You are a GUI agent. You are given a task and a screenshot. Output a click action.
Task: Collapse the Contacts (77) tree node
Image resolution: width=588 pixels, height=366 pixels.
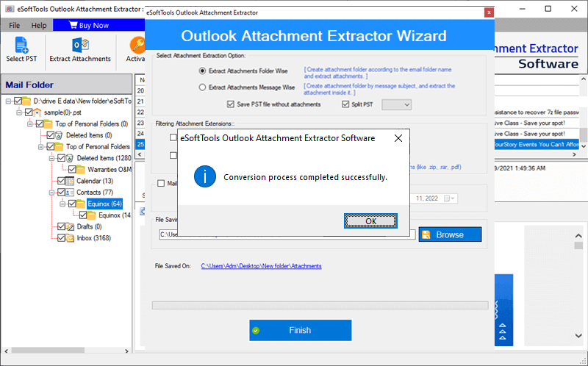point(51,193)
